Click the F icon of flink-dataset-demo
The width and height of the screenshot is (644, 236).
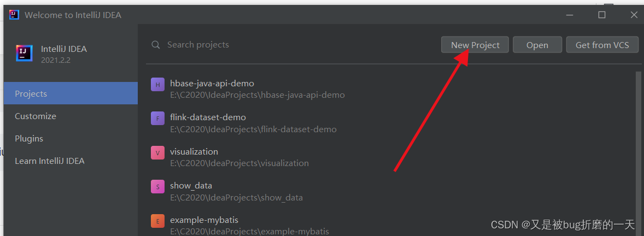point(157,119)
